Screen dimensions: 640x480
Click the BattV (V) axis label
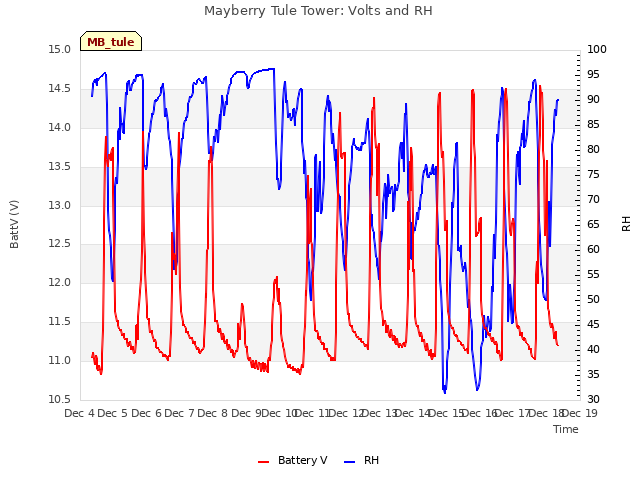14,224
